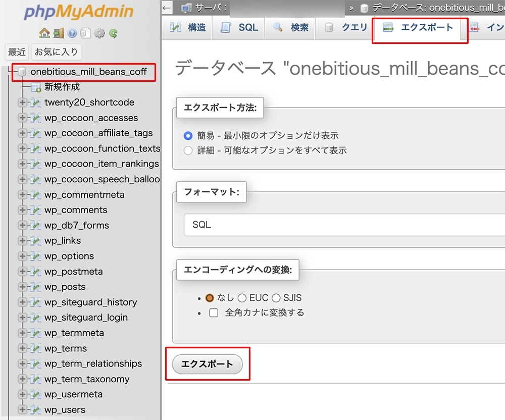The height and width of the screenshot is (420, 505).
Task: Switch to the SQL tab
Action: (x=239, y=28)
